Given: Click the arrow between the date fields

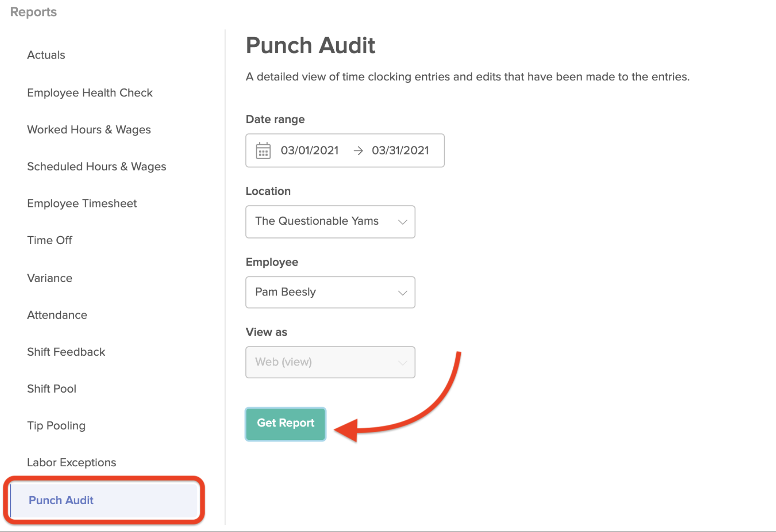Looking at the screenshot, I should [x=358, y=150].
